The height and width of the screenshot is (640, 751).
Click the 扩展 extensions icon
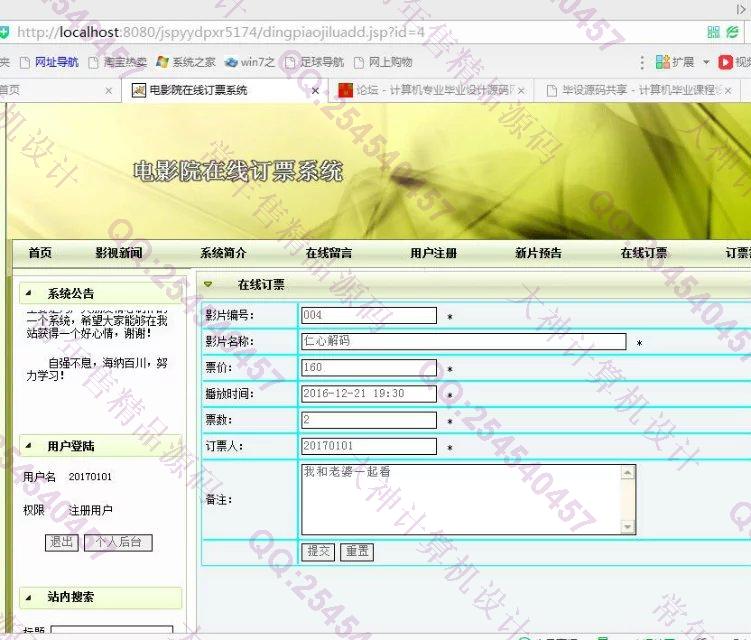point(662,62)
